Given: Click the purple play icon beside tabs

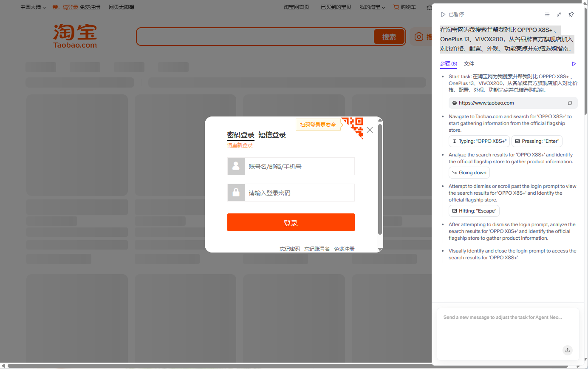Looking at the screenshot, I should click(x=574, y=64).
